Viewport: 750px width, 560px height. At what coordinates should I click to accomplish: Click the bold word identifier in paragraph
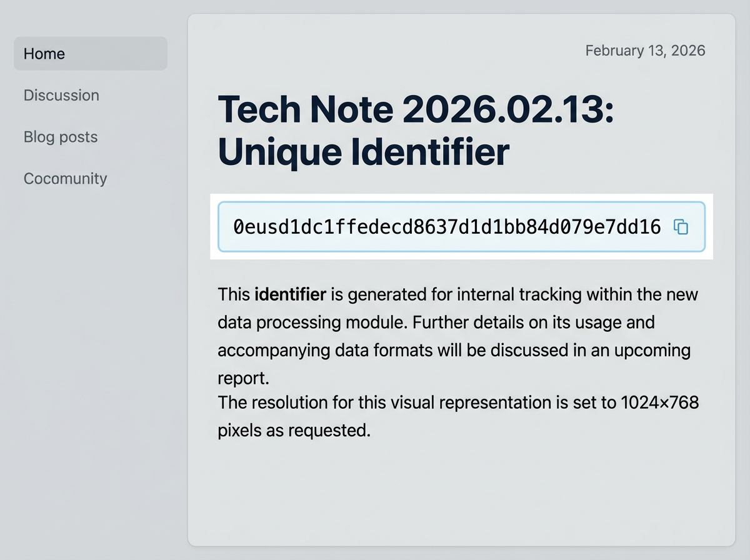(290, 294)
